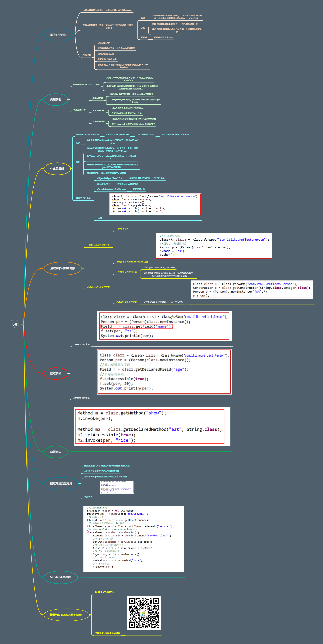The width and height of the screenshot is (323, 644).
Task: Click the '类加载器分类' subtopic
Action: click(x=79, y=110)
